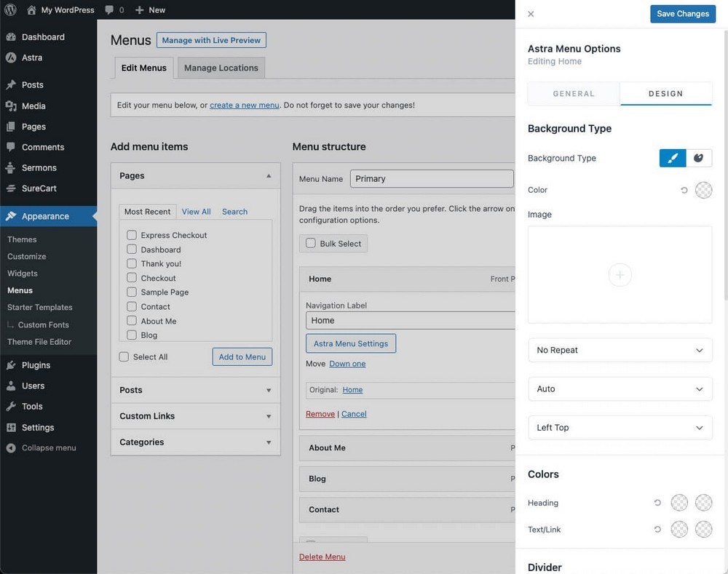Viewport: 728px width, 574px height.
Task: Open Dashboard from sidebar icon
Action: (11, 37)
